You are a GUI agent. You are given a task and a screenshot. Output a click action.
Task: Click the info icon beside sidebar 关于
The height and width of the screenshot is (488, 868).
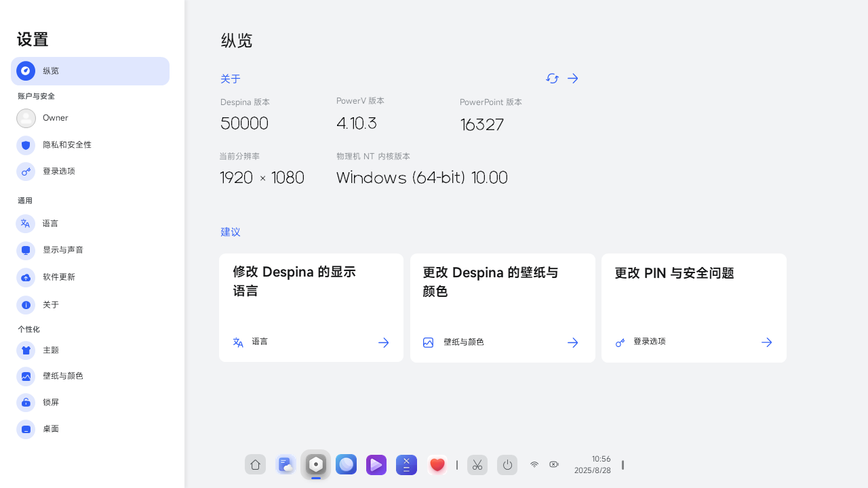pyautogui.click(x=26, y=305)
